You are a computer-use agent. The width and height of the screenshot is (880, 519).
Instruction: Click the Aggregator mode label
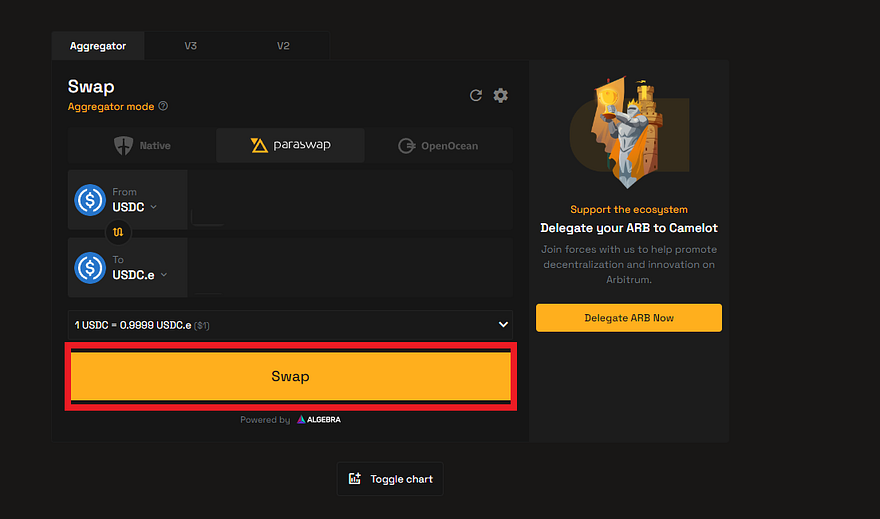tap(111, 107)
